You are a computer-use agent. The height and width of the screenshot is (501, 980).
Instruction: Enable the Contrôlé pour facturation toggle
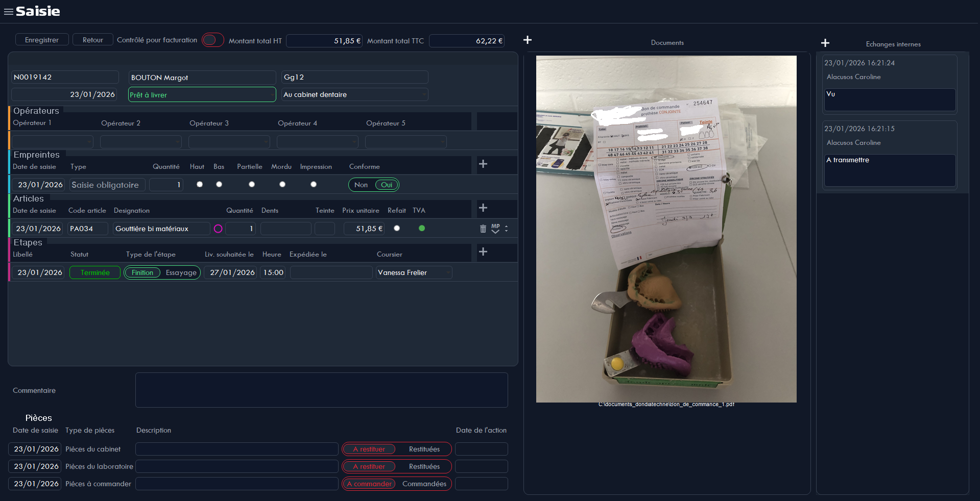point(212,40)
